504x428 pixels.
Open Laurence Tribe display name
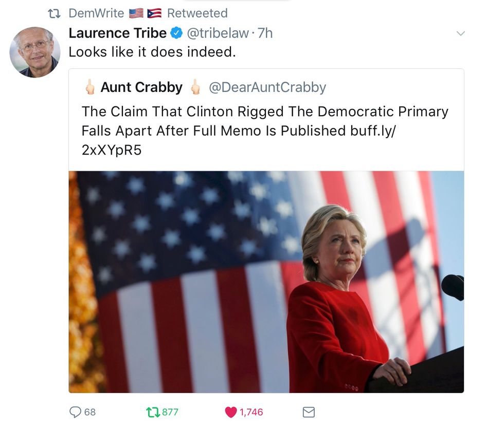(118, 33)
